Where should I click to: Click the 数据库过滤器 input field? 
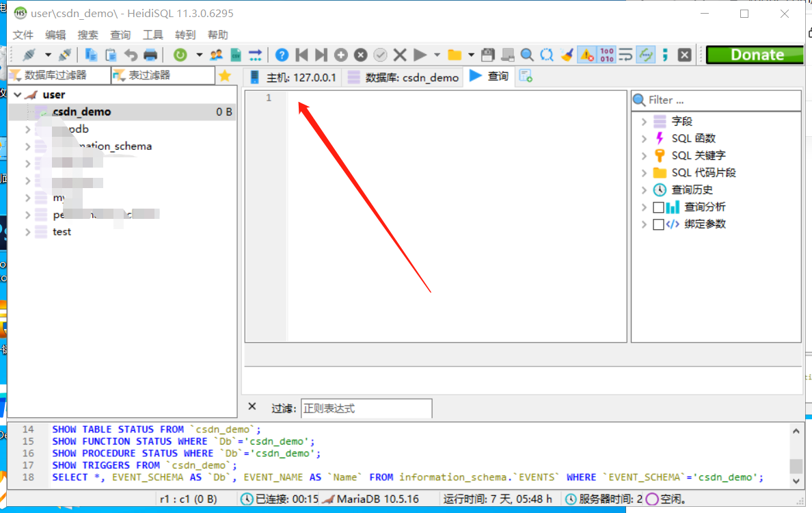pyautogui.click(x=59, y=76)
